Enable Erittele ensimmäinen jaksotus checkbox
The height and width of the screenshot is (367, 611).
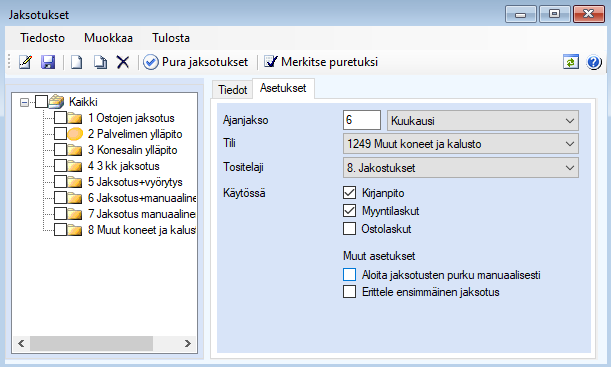pyautogui.click(x=350, y=292)
